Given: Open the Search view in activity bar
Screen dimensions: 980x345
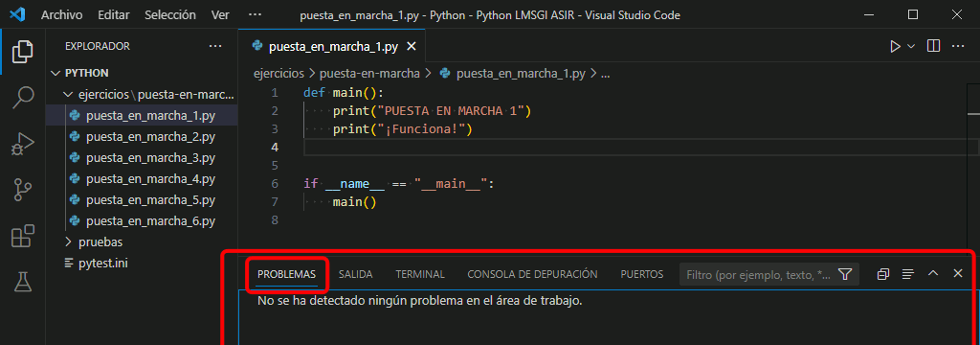Looking at the screenshot, I should click(23, 97).
